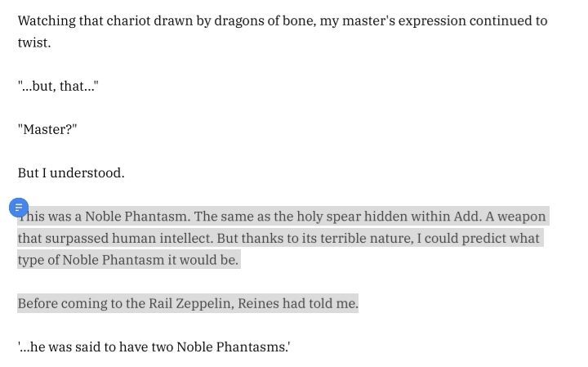Click the word "two" in last line
The height and width of the screenshot is (367, 588).
(x=163, y=347)
